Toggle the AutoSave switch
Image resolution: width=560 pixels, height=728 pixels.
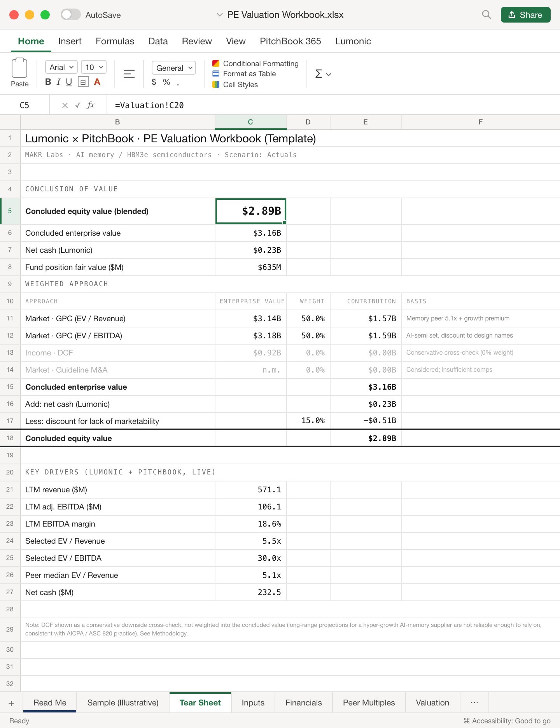pos(70,15)
